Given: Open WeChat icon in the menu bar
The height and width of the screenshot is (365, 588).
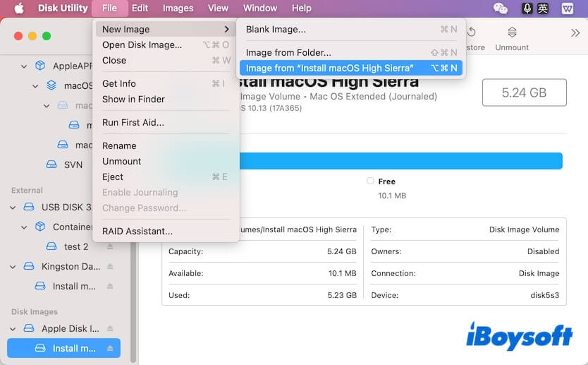Looking at the screenshot, I should coord(501,8).
